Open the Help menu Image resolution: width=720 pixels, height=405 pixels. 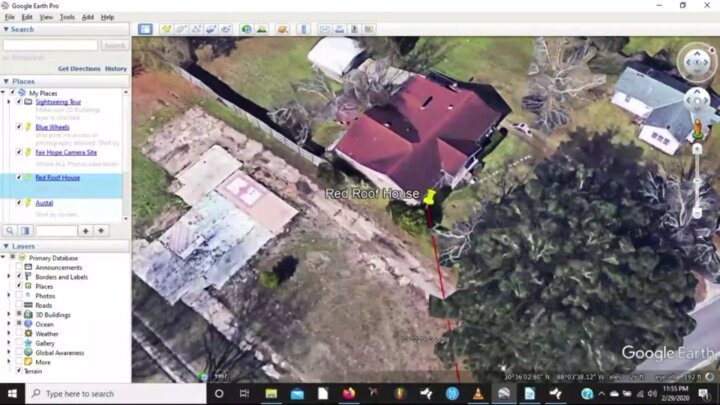coord(107,17)
